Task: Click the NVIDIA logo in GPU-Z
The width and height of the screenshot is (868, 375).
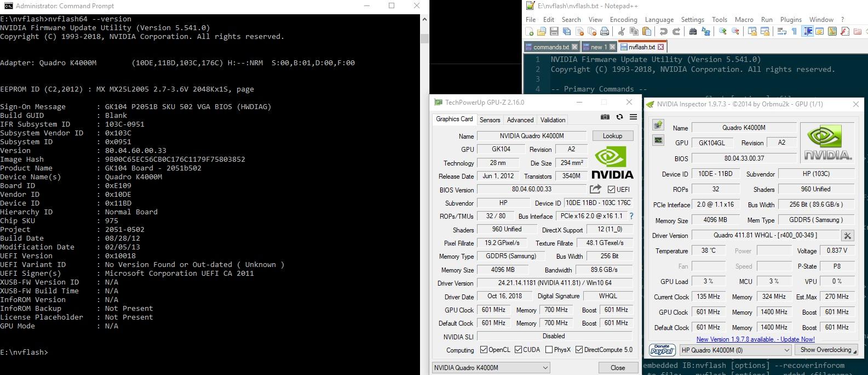Action: pos(612,163)
